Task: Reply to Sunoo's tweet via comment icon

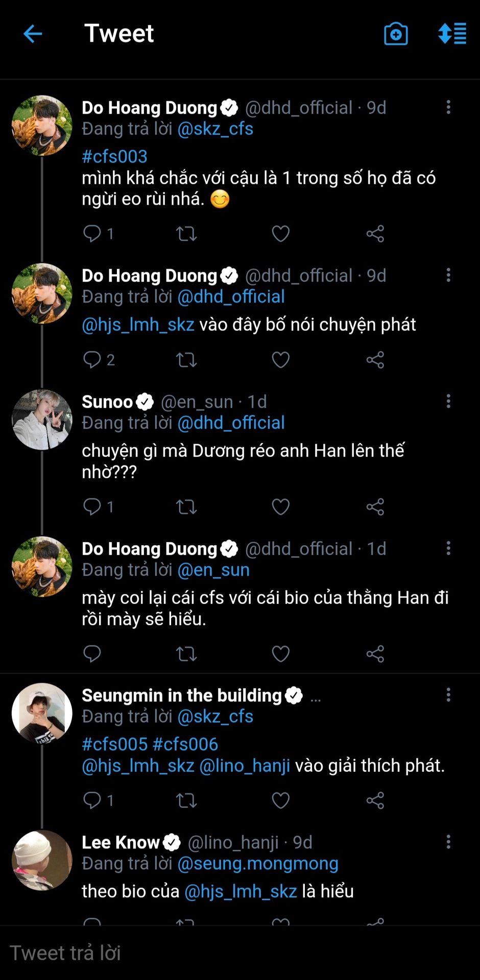Action: click(92, 507)
